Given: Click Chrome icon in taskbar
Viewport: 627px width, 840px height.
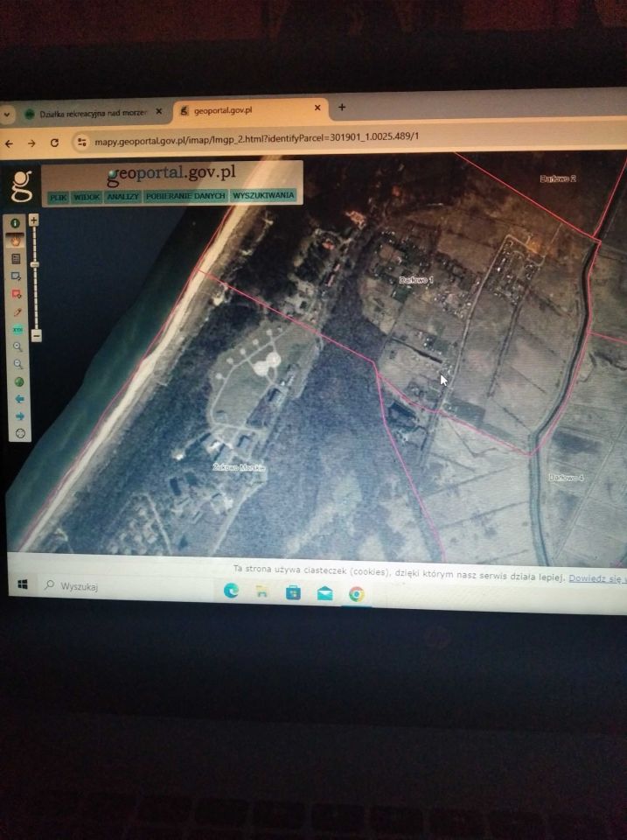Looking at the screenshot, I should 356,594.
